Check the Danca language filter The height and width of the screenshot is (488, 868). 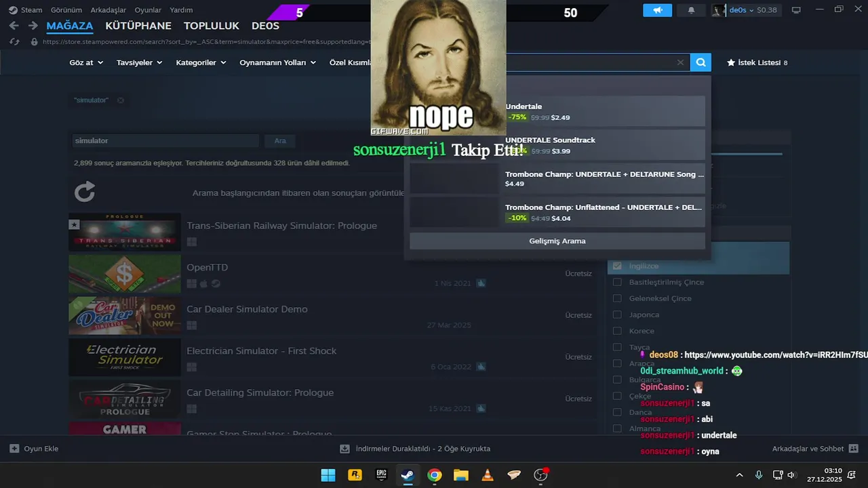pos(617,412)
